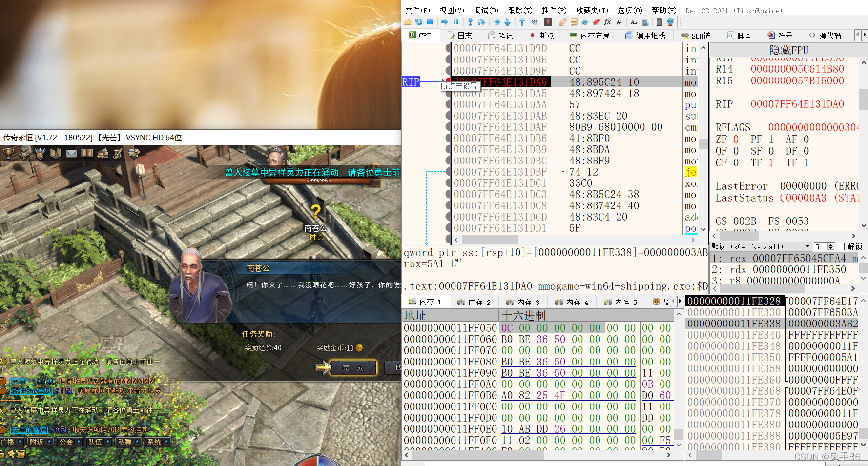Image resolution: width=868 pixels, height=466 pixels.
Task: Click the run to user code icon
Action: [x=534, y=22]
